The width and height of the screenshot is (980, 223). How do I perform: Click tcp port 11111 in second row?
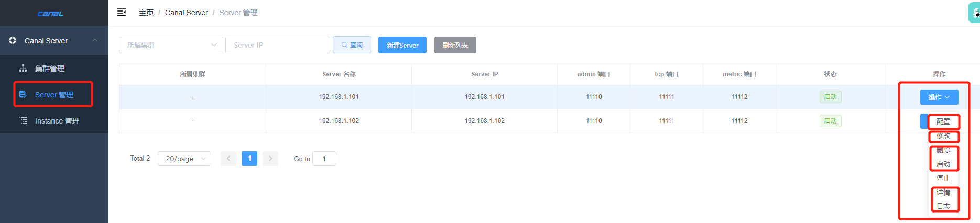(667, 121)
